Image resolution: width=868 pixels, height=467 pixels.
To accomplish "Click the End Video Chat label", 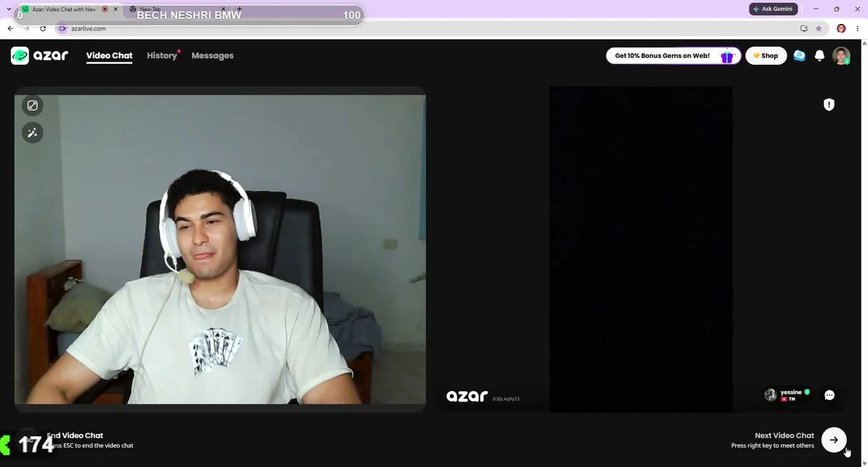I will [75, 436].
